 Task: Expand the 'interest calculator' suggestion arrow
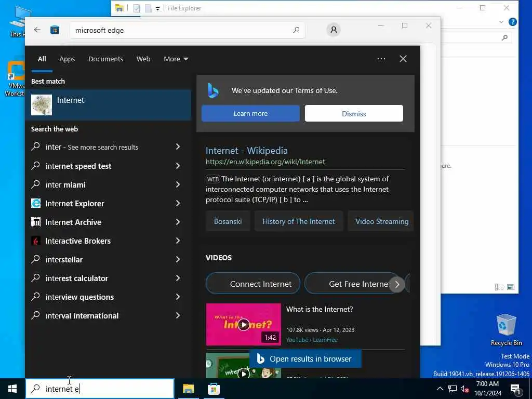click(178, 278)
